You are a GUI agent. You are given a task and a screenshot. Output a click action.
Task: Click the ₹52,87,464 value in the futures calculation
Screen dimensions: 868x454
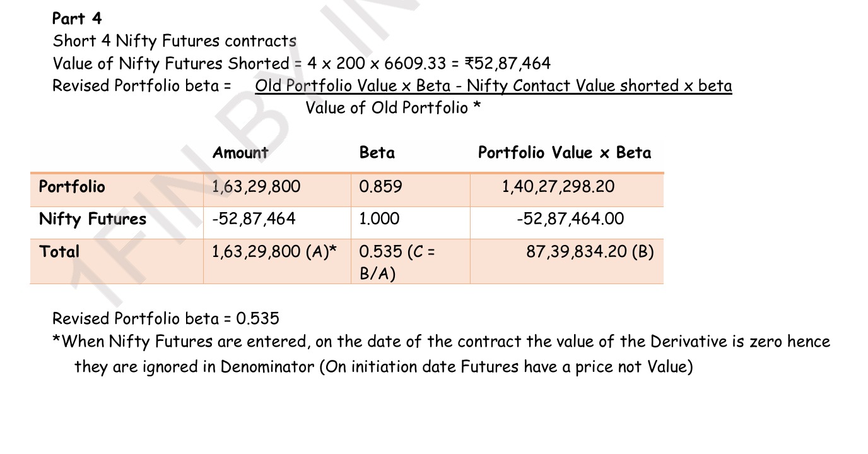(x=507, y=63)
